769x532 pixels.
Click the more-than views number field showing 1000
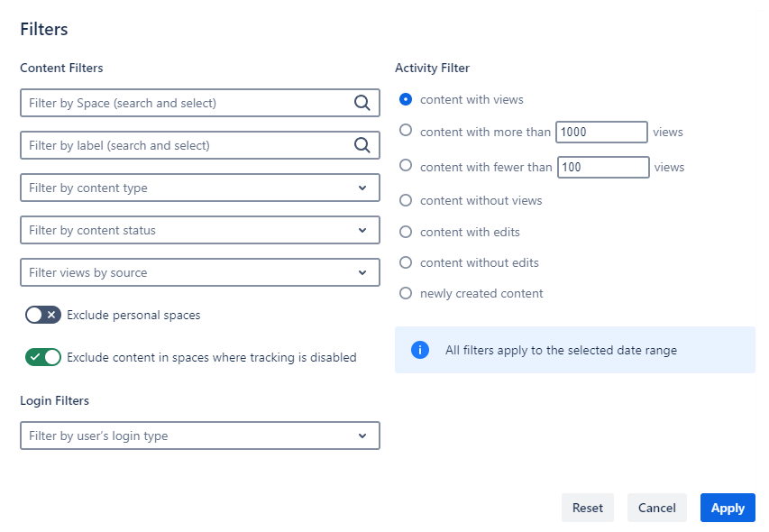(x=601, y=133)
